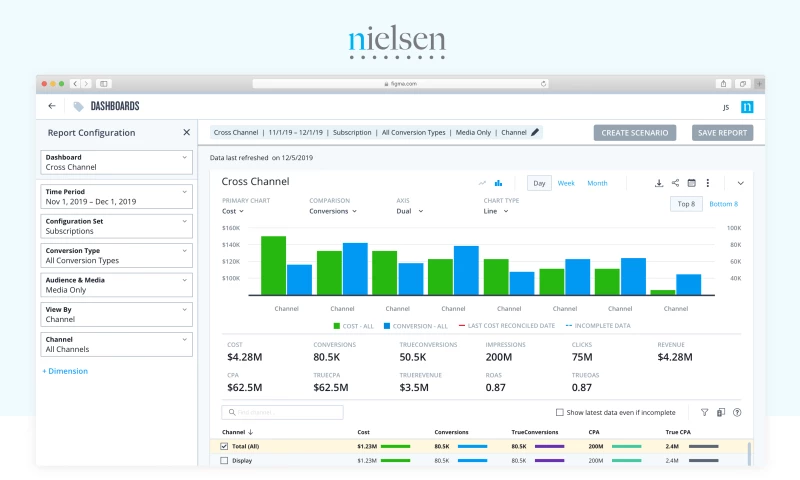Click the filter funnel icon above table
Image resolution: width=800 pixels, height=480 pixels.
click(x=705, y=412)
